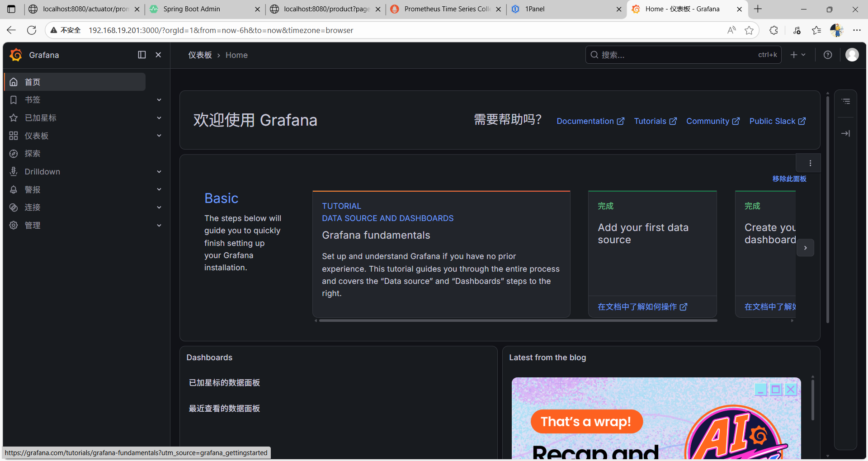This screenshot has width=868, height=461.
Task: Open the browser favorites list icon
Action: (x=816, y=30)
